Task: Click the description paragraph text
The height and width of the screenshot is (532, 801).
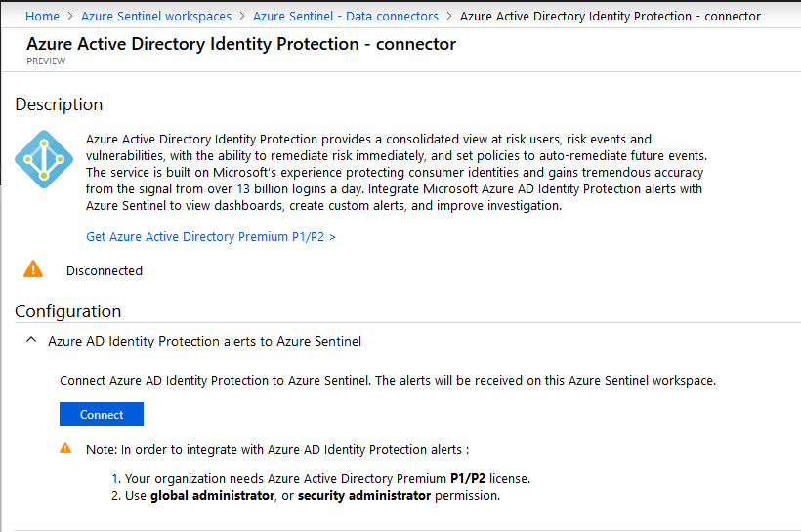Action: point(397,172)
